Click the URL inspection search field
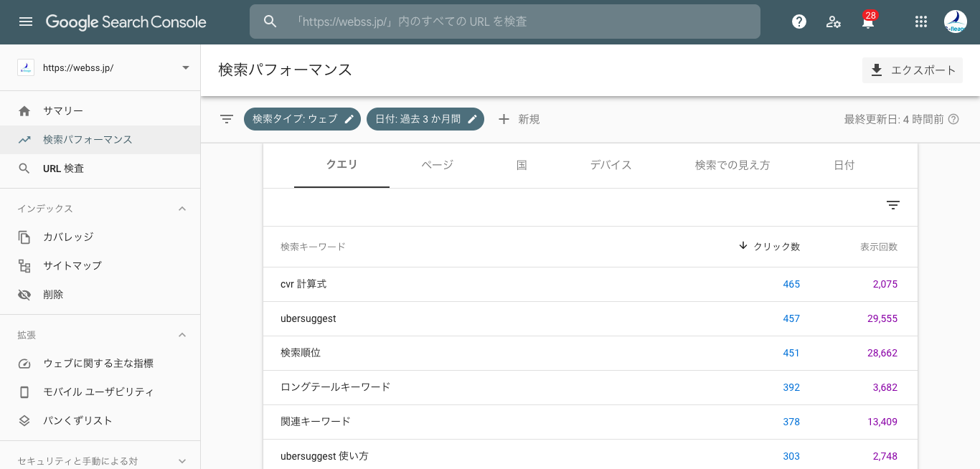 pos(505,22)
